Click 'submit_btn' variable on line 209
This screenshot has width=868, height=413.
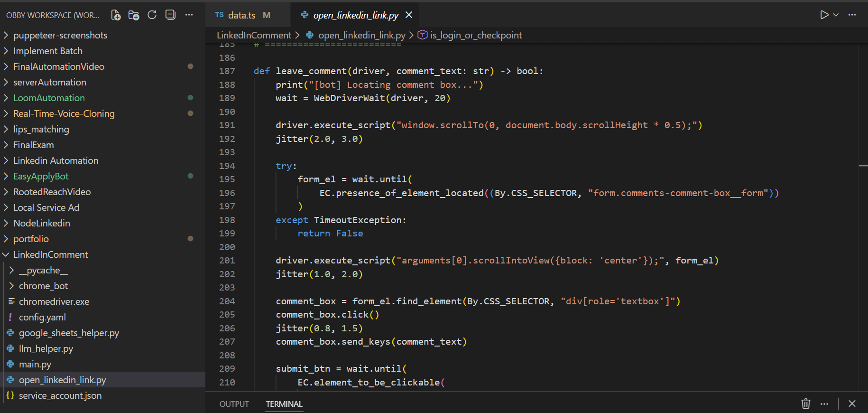click(x=303, y=368)
